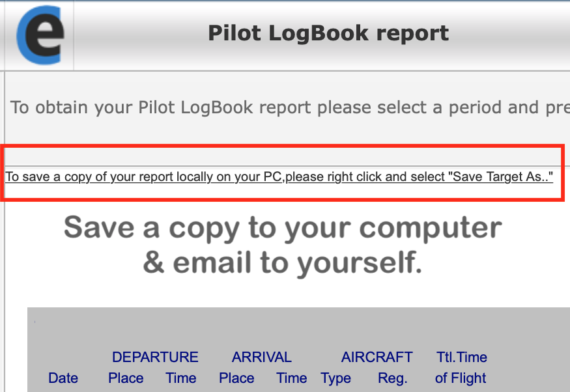Click the Time header under DEPARTURE

tap(180, 378)
